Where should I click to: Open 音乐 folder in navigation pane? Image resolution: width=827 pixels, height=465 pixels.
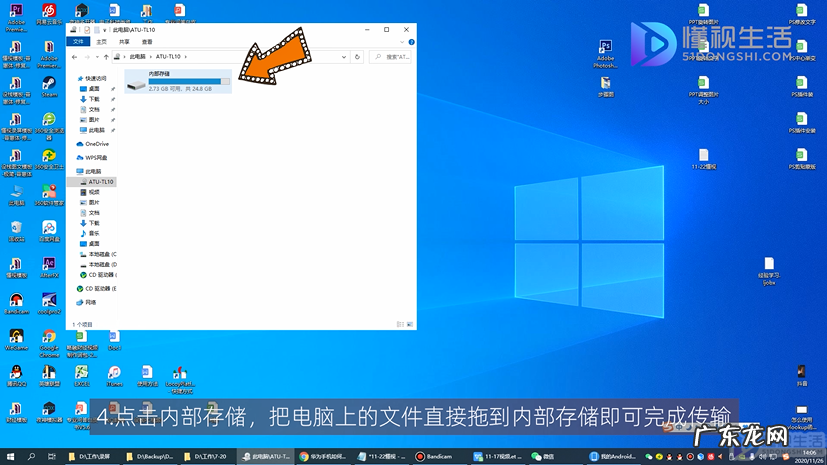coord(90,234)
